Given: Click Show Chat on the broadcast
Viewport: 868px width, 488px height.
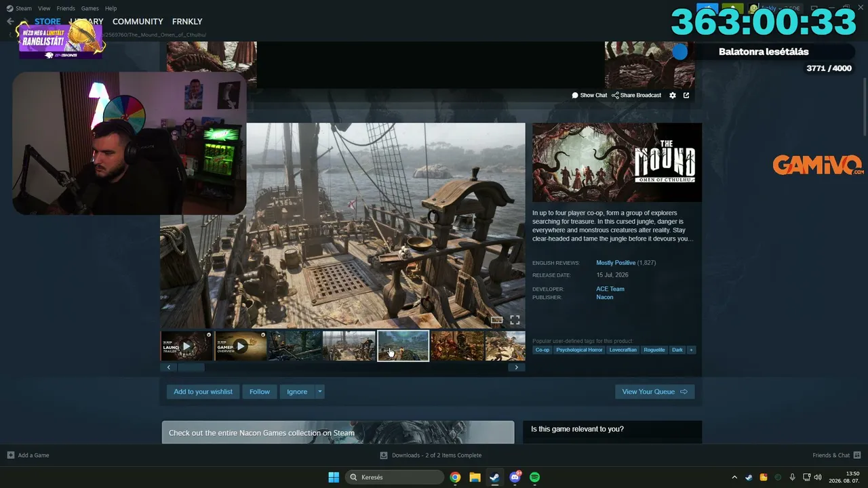Looking at the screenshot, I should (589, 96).
